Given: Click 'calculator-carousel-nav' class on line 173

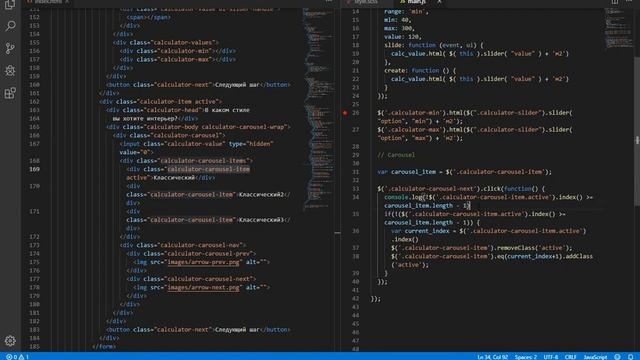Looking at the screenshot, I should coord(200,245).
